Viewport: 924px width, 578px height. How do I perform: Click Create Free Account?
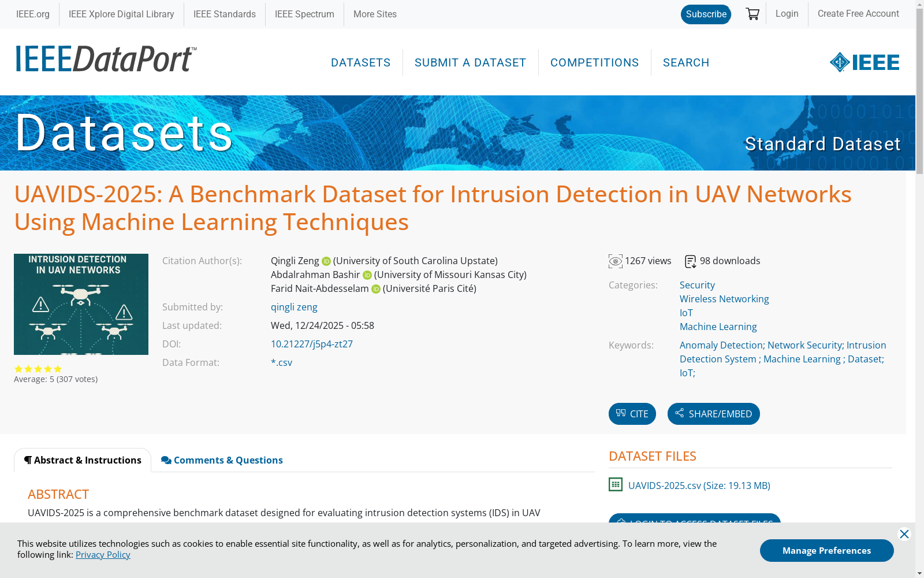pos(858,13)
